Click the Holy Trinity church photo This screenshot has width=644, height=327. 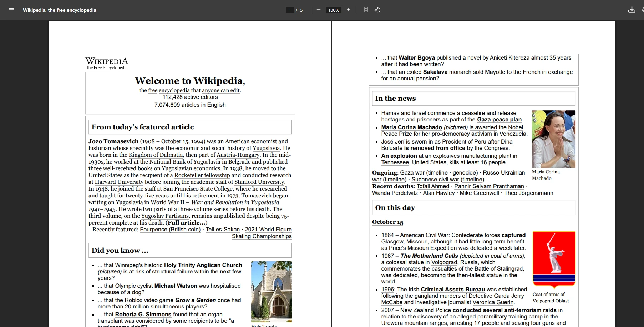pos(271,292)
